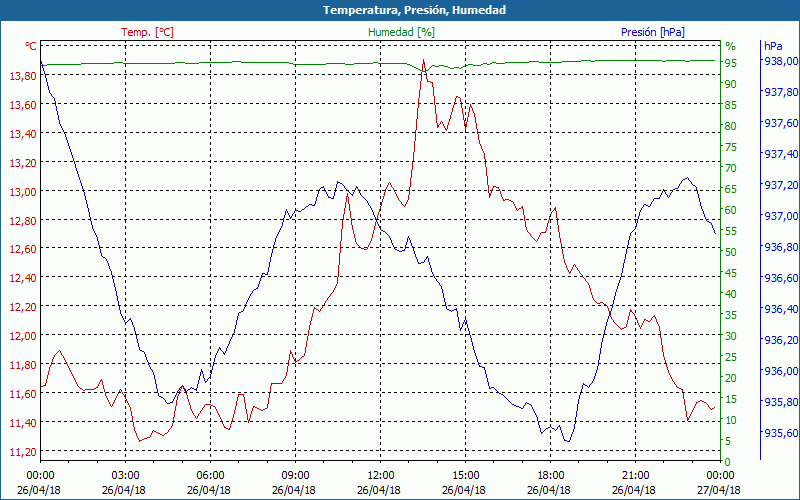Image resolution: width=800 pixels, height=500 pixels.
Task: Click temperature axis value 11,40
Action: tap(22, 422)
